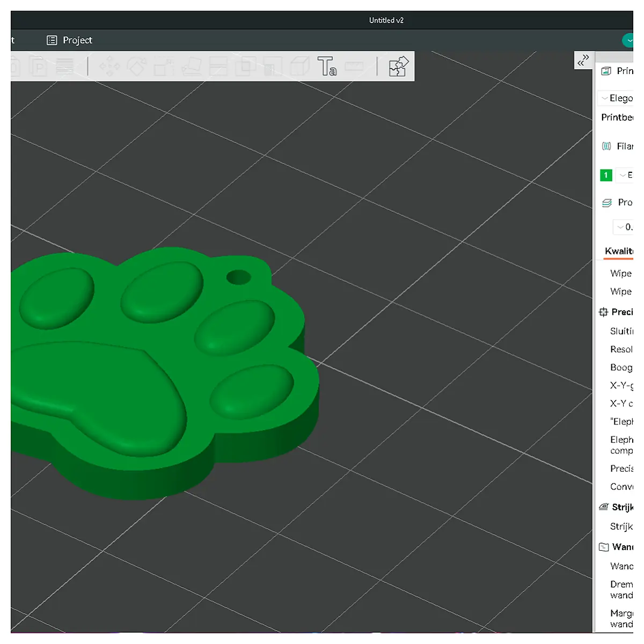Click the Eleph comp setting row
This screenshot has width=644, height=644.
621,445
